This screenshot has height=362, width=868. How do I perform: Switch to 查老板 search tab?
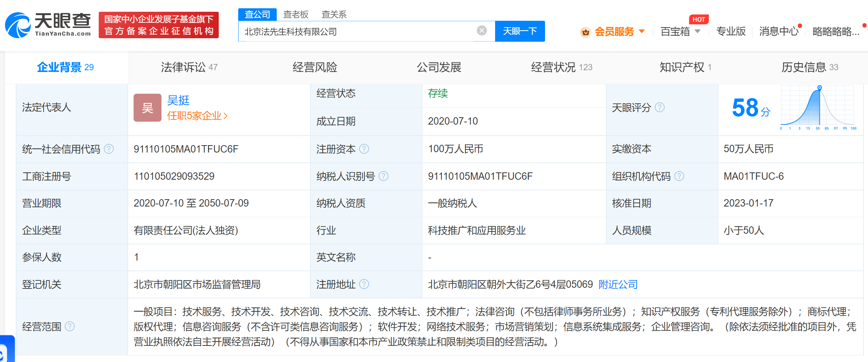[296, 14]
